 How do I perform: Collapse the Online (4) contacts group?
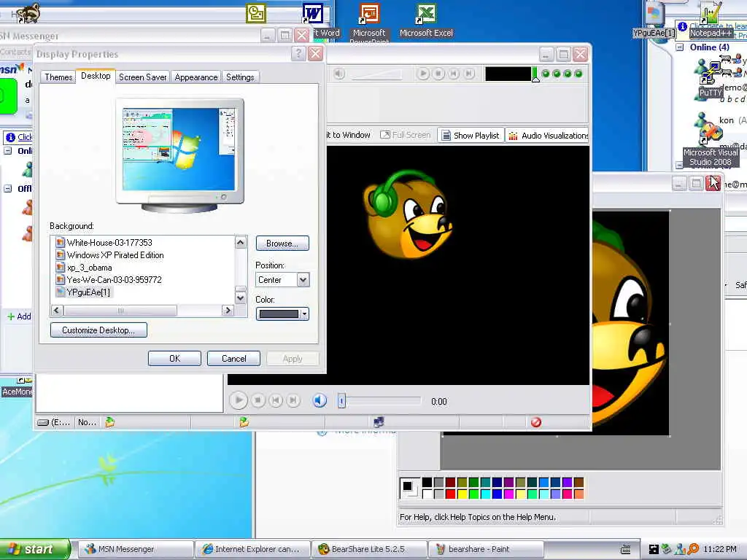click(680, 47)
